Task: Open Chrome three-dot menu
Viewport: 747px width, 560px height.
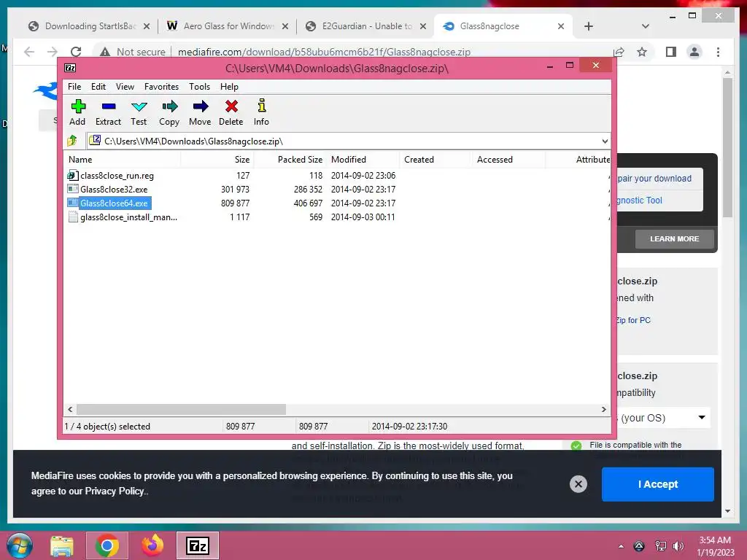Action: tap(718, 52)
